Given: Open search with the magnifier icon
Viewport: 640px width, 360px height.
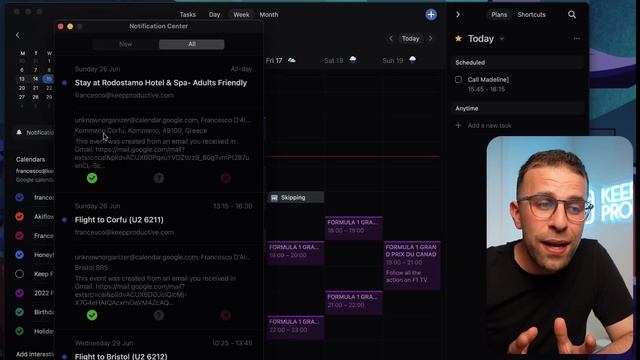Looking at the screenshot, I should coord(572,15).
